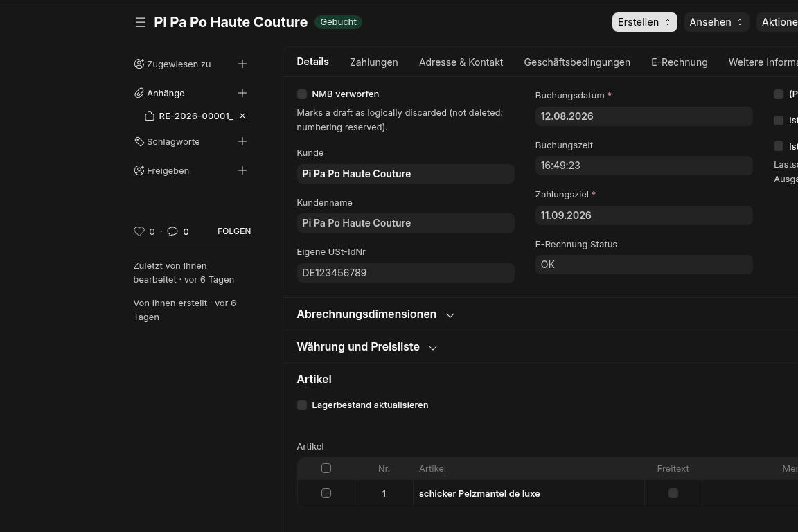The height and width of the screenshot is (532, 798).
Task: Add an assignee via Zugewiesen zu plus
Action: coord(242,64)
